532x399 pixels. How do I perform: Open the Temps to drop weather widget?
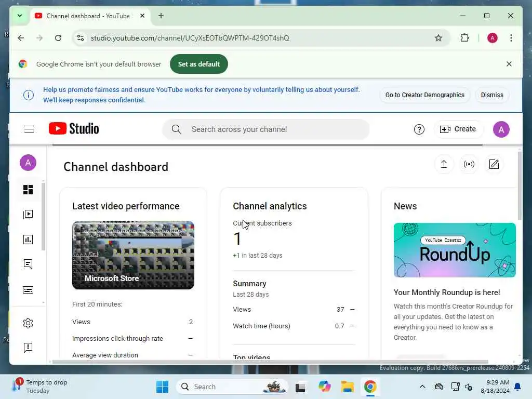click(40, 387)
